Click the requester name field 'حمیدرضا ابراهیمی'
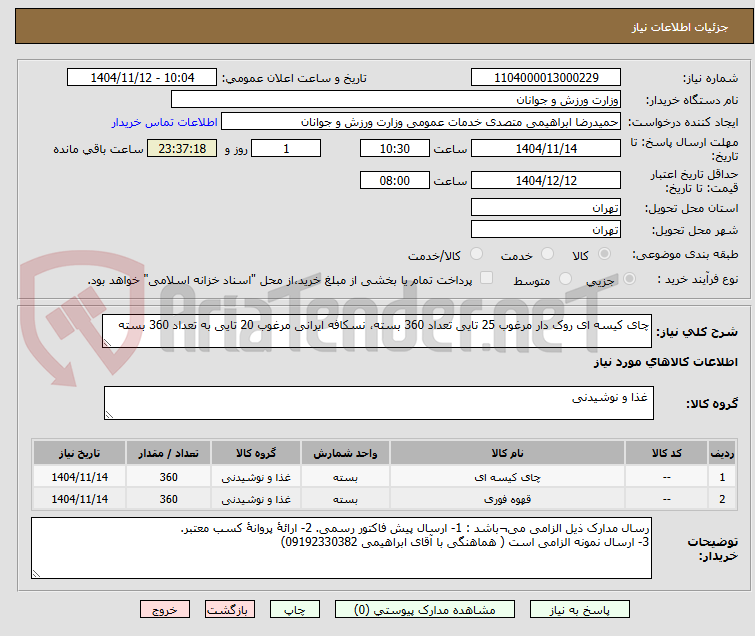Viewport: 755px width, 636px height. click(x=421, y=122)
